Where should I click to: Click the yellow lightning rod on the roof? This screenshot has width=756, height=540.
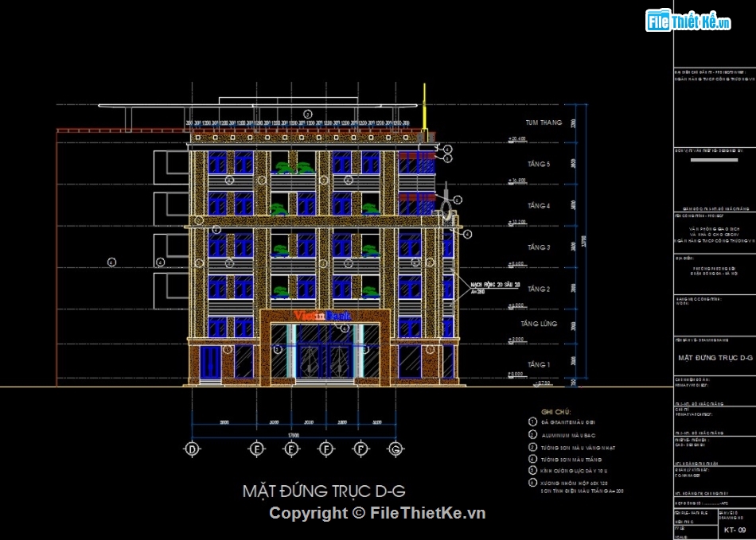[426, 109]
